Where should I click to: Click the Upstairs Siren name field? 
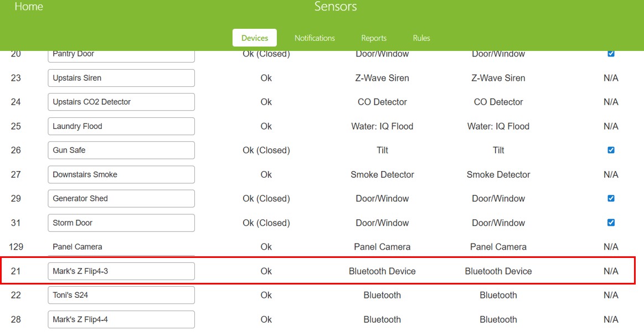[x=121, y=78]
